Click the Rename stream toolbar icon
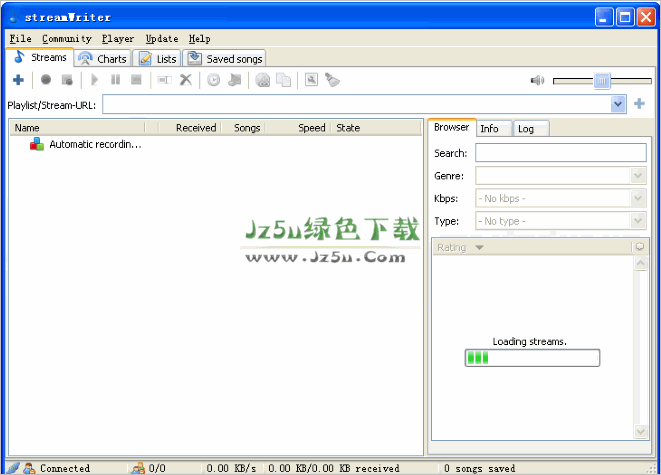This screenshot has width=661, height=475. coord(164,80)
